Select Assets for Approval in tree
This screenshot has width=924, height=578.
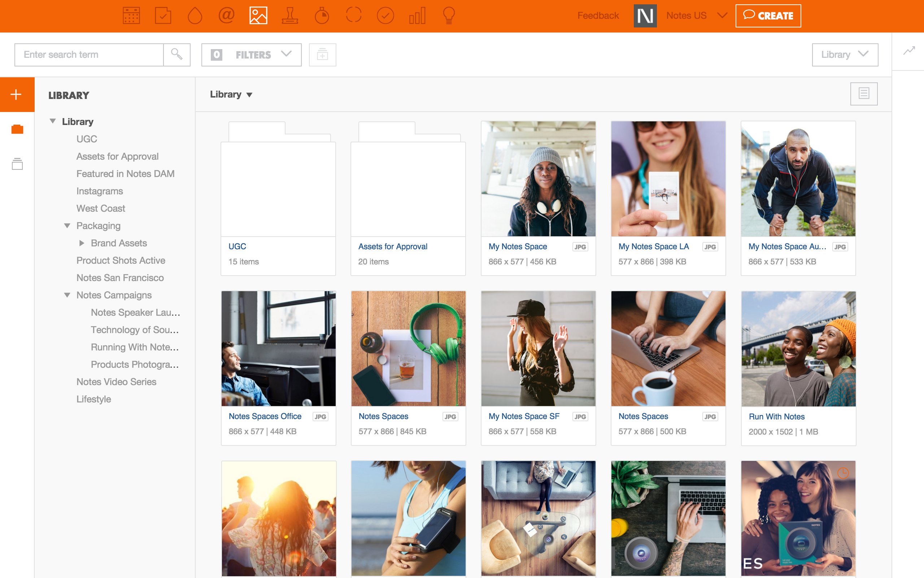[117, 156]
